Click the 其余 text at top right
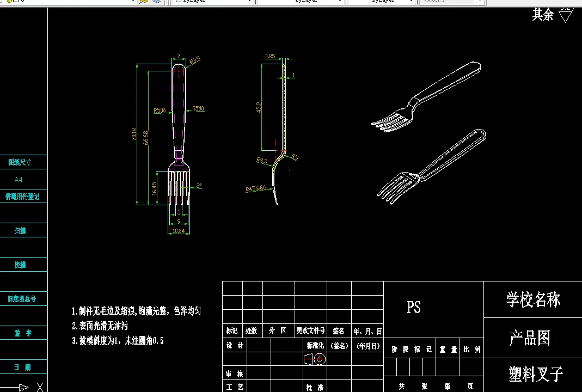 pos(543,15)
